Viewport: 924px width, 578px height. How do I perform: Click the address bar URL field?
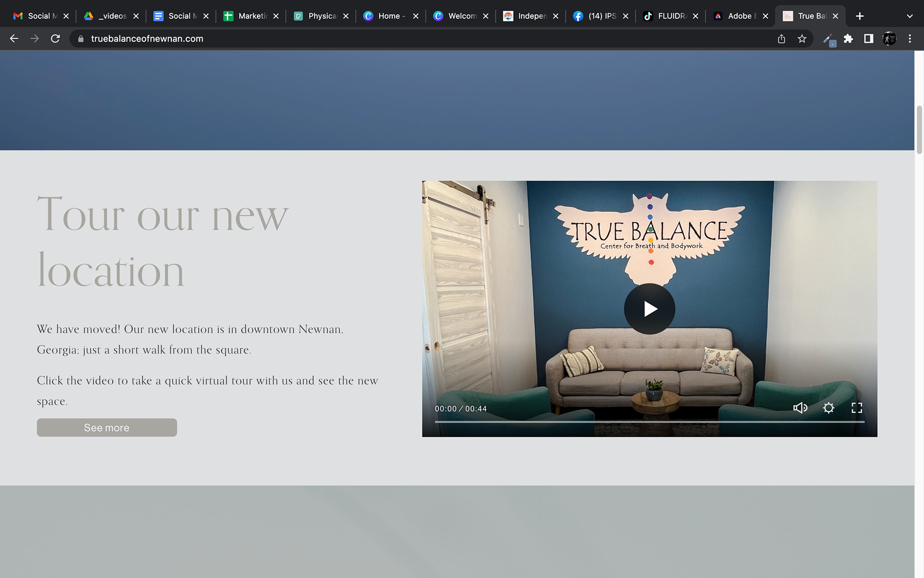[x=423, y=39]
